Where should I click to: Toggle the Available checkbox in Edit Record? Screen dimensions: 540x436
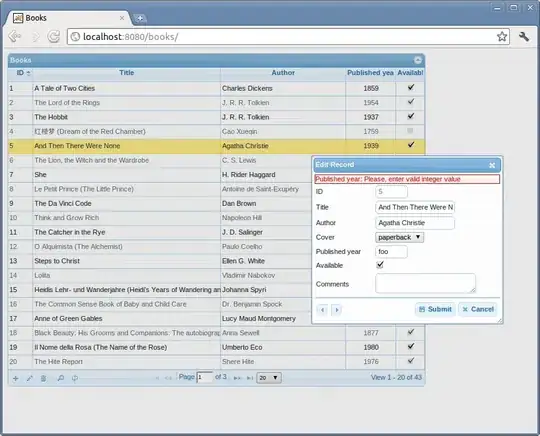pos(380,265)
